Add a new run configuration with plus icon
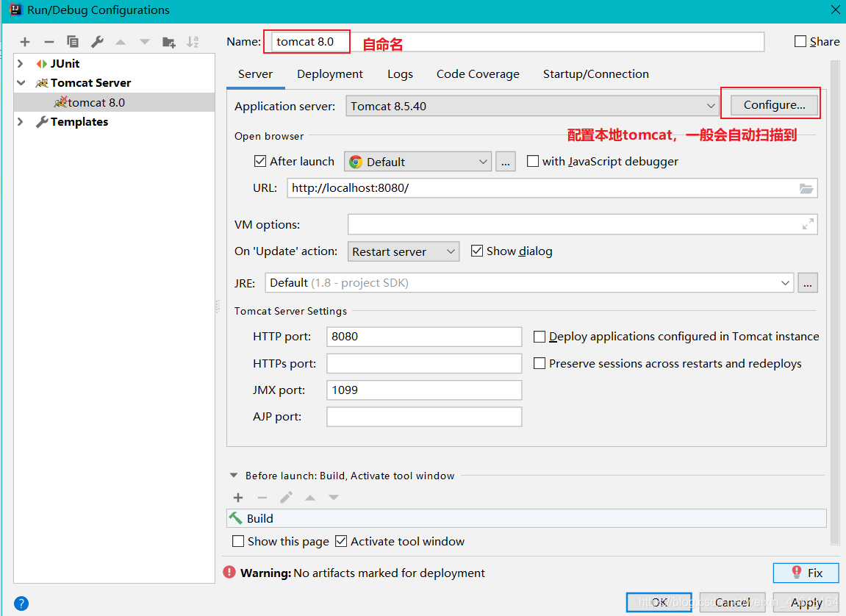This screenshot has width=846, height=616. click(25, 42)
